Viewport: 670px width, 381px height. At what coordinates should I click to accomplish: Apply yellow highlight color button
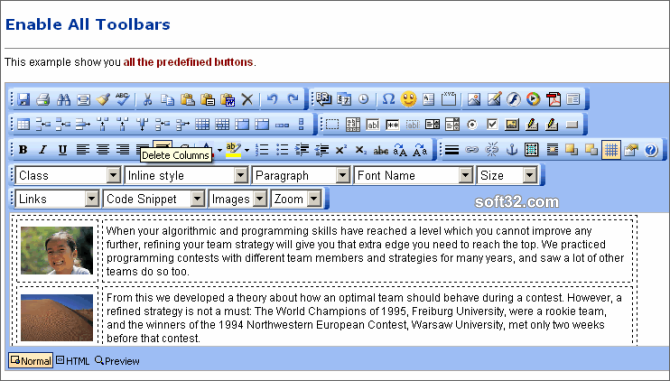(x=233, y=149)
